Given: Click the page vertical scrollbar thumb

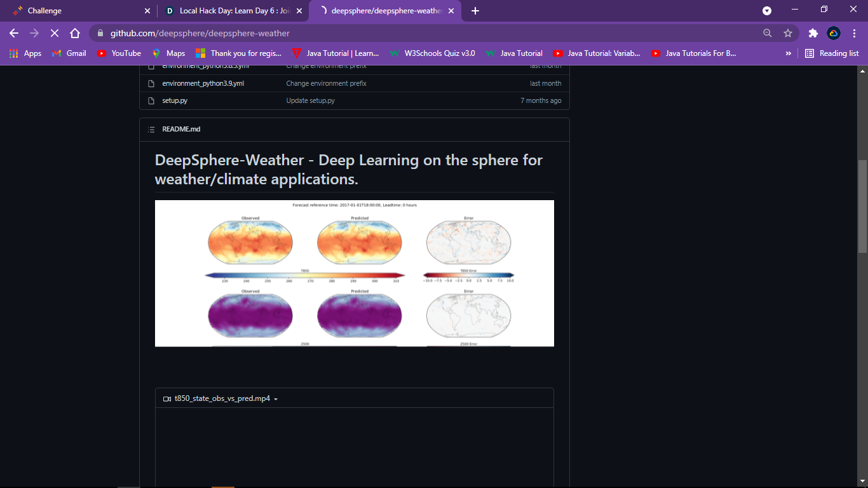Looking at the screenshot, I should point(862,207).
